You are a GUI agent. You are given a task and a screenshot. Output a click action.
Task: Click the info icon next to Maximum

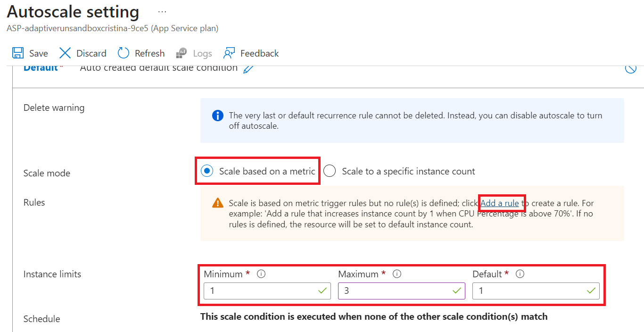(397, 274)
